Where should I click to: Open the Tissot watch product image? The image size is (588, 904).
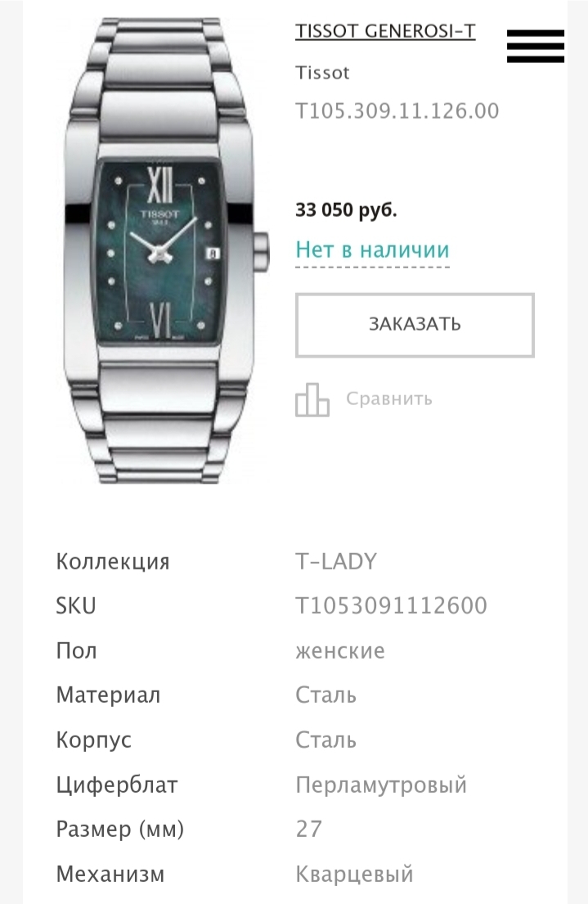[x=165, y=251]
